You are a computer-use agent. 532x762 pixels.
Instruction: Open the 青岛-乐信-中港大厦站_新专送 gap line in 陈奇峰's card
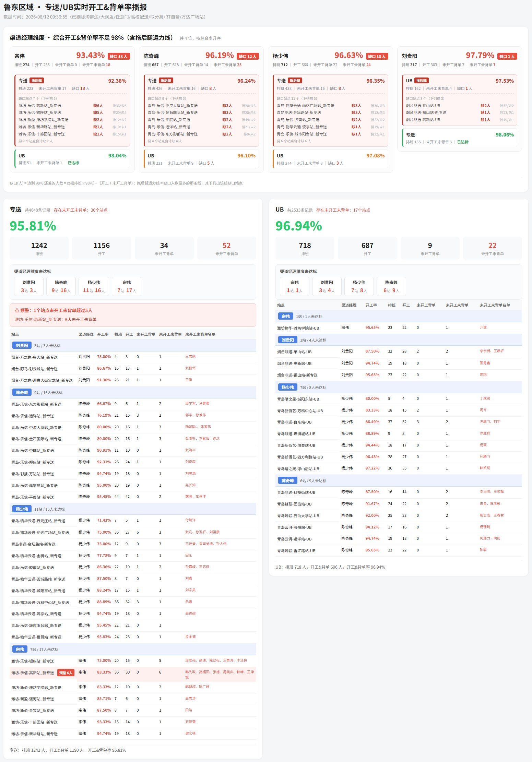202,106
